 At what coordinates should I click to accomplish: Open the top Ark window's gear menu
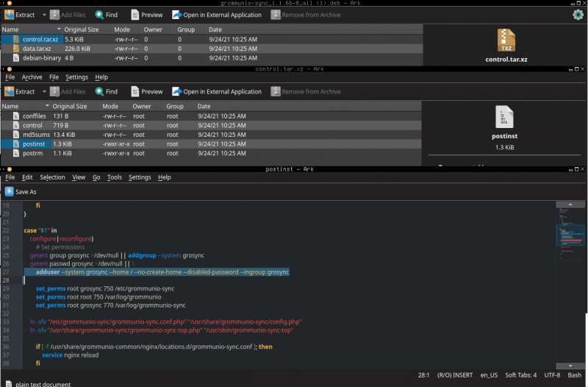point(578,15)
